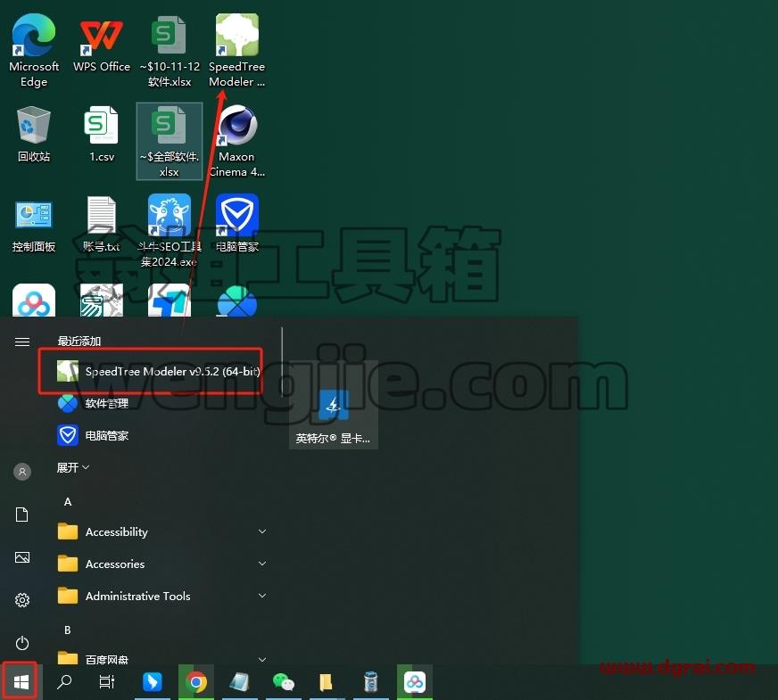The image size is (778, 700).
Task: Open the notepad app in taskbar
Action: point(240,682)
